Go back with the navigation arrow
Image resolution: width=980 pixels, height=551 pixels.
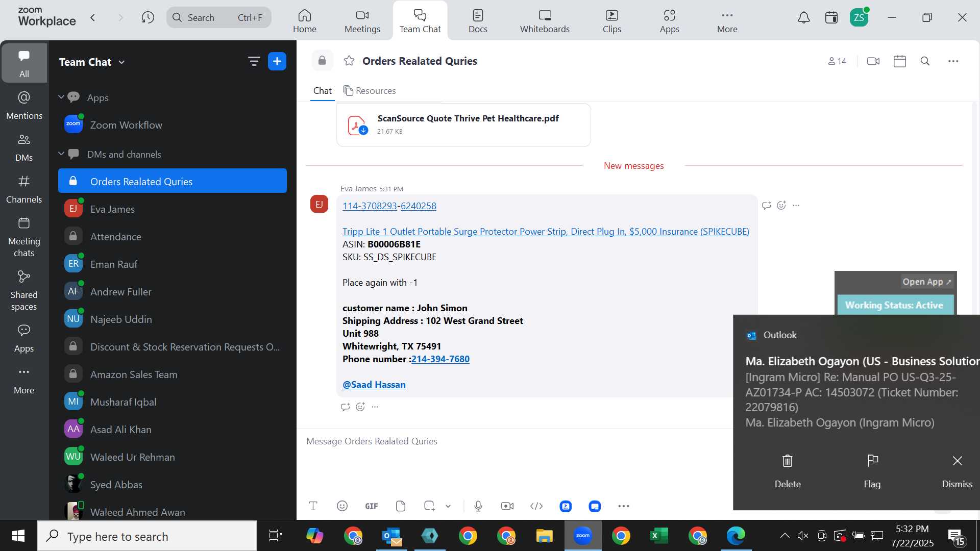pyautogui.click(x=93, y=18)
